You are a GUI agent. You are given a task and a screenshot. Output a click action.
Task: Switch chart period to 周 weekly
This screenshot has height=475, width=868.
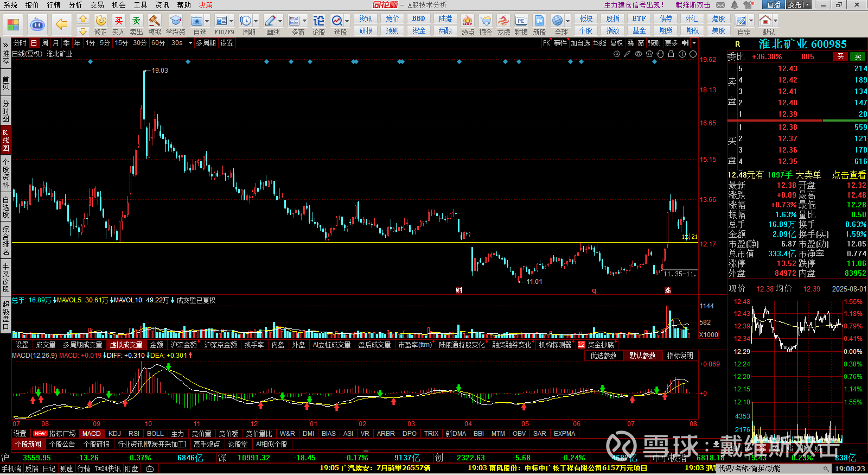(45, 43)
